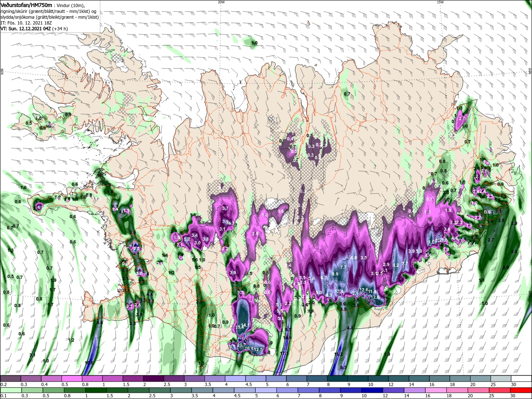
Task: Select the pink rain-scale swatch between 16 and 18
Action: coord(436,390)
